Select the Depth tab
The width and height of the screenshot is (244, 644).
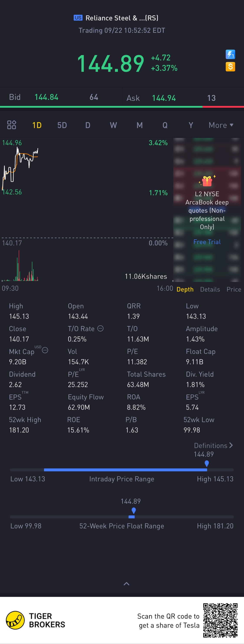pos(185,289)
